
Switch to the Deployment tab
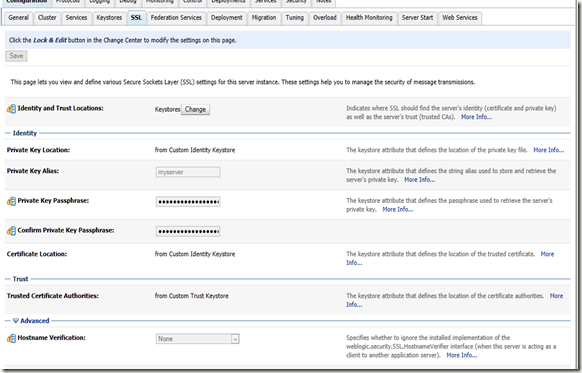pyautogui.click(x=226, y=18)
